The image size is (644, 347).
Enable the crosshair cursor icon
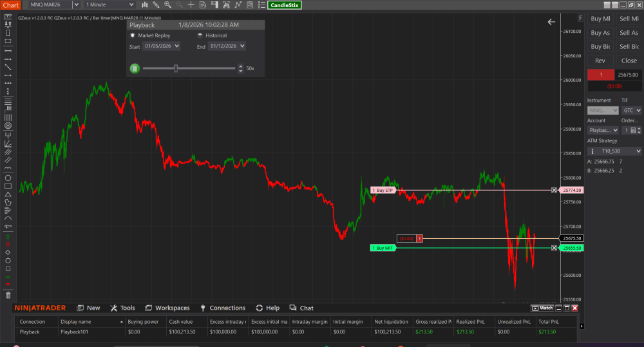[191, 5]
